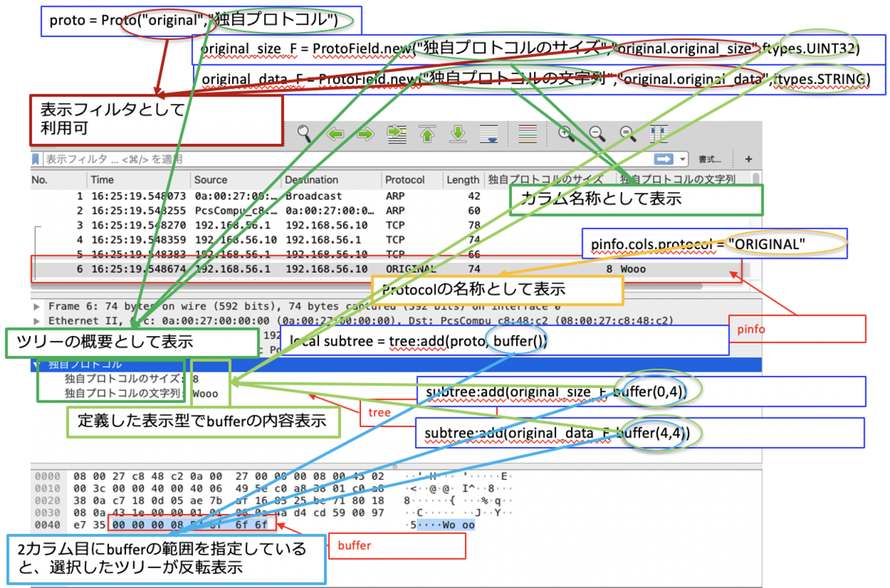Add a filter button with plus icon
The height and width of the screenshot is (588, 890).
tap(748, 159)
